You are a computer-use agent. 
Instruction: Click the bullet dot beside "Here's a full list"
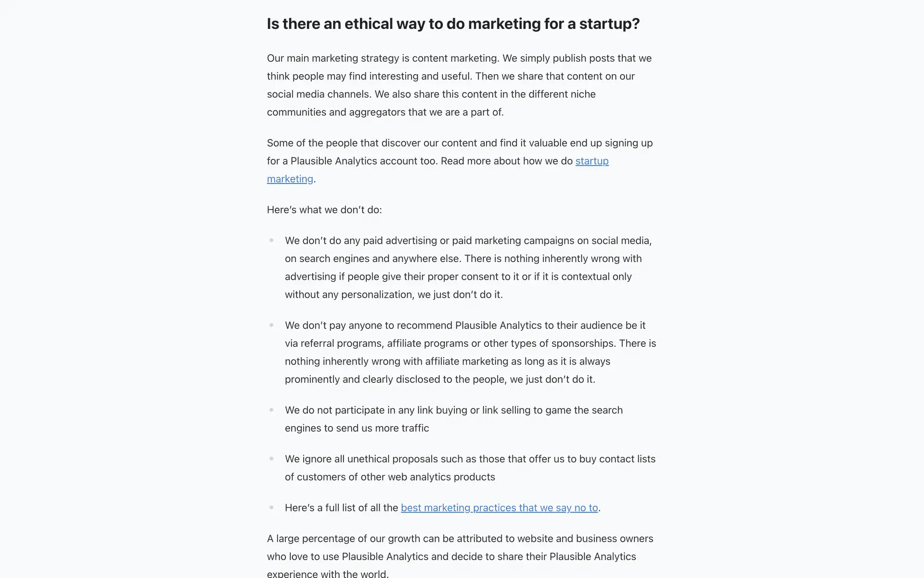(271, 507)
